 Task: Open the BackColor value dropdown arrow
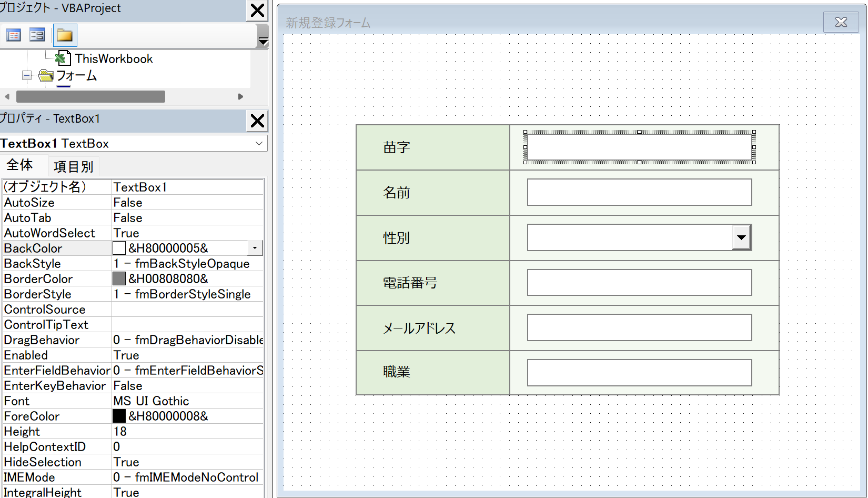[x=255, y=247]
